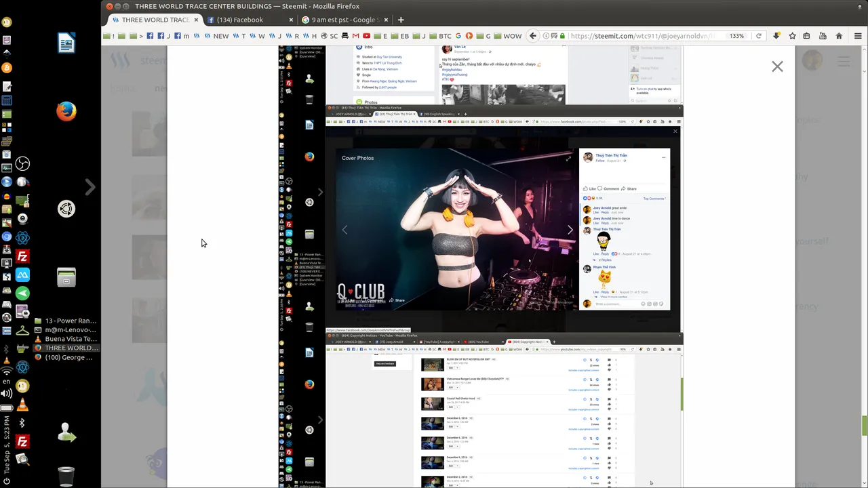Switch to the 9 am est pst Google tab

(x=344, y=20)
